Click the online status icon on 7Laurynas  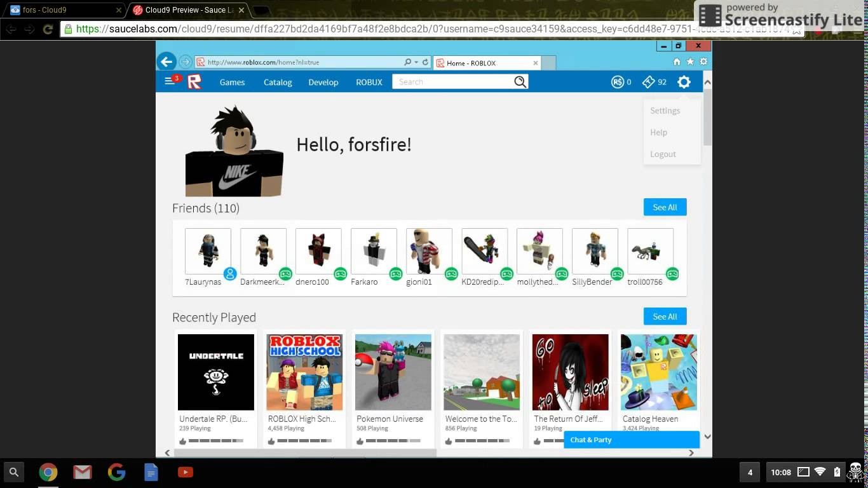coord(230,274)
